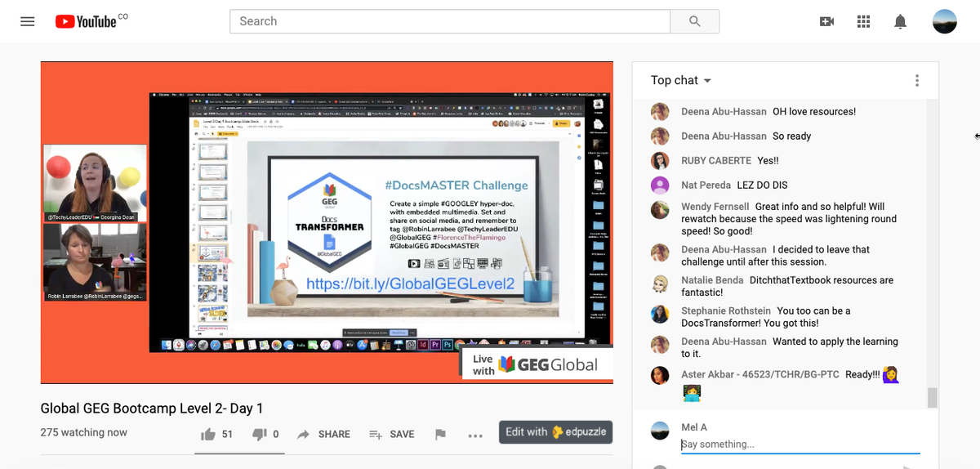Open the YouTube apps grid icon
Screen dimensions: 980x469
(864, 21)
